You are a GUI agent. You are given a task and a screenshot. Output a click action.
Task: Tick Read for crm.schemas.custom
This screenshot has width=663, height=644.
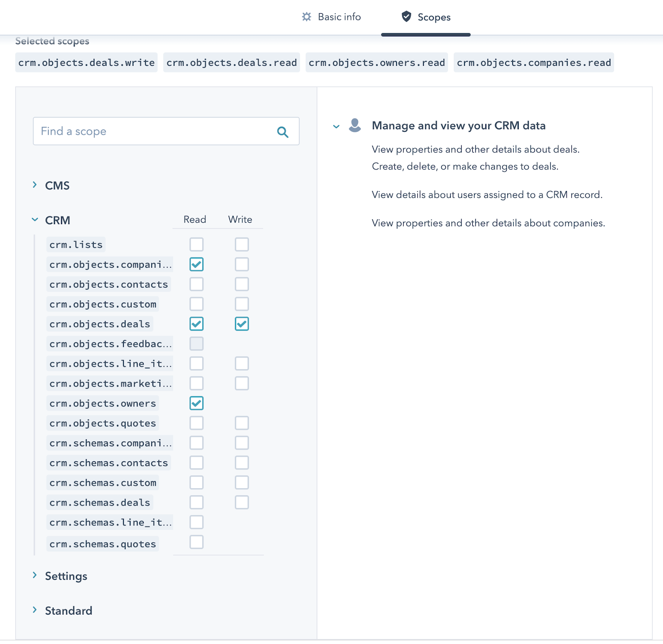[x=196, y=483]
